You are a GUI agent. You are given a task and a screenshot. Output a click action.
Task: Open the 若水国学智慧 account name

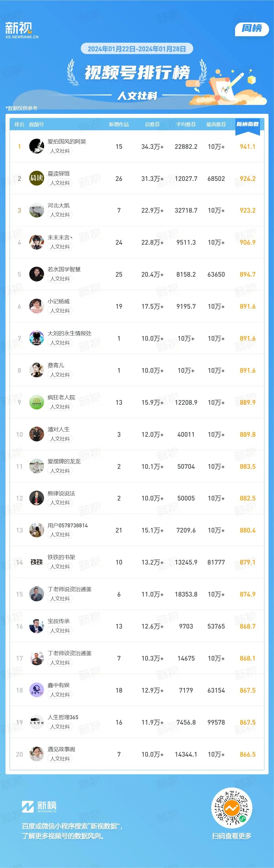(64, 269)
